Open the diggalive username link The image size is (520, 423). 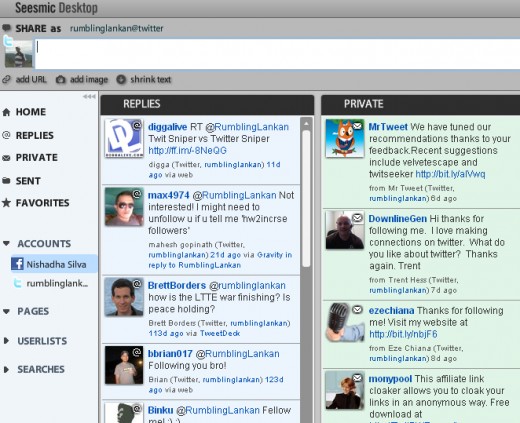coord(167,127)
